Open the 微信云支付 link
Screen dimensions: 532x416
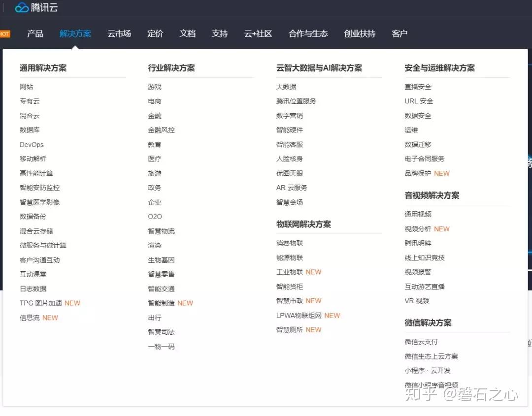coord(421,342)
